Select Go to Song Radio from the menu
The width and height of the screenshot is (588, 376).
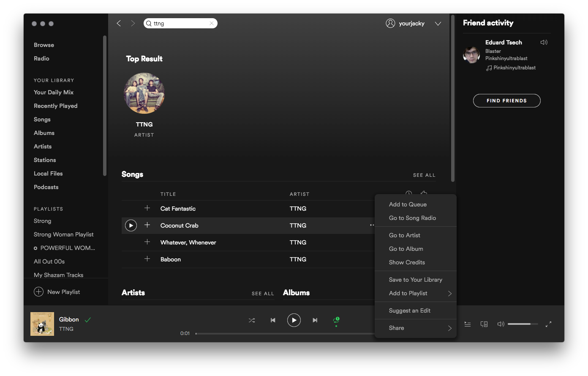pos(412,218)
